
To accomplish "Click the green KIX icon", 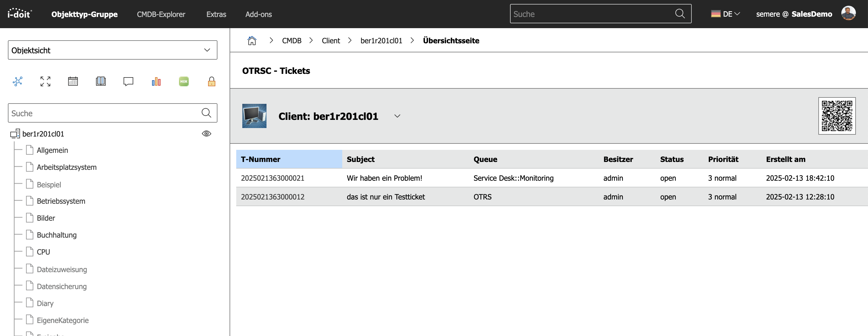I will pyautogui.click(x=184, y=81).
